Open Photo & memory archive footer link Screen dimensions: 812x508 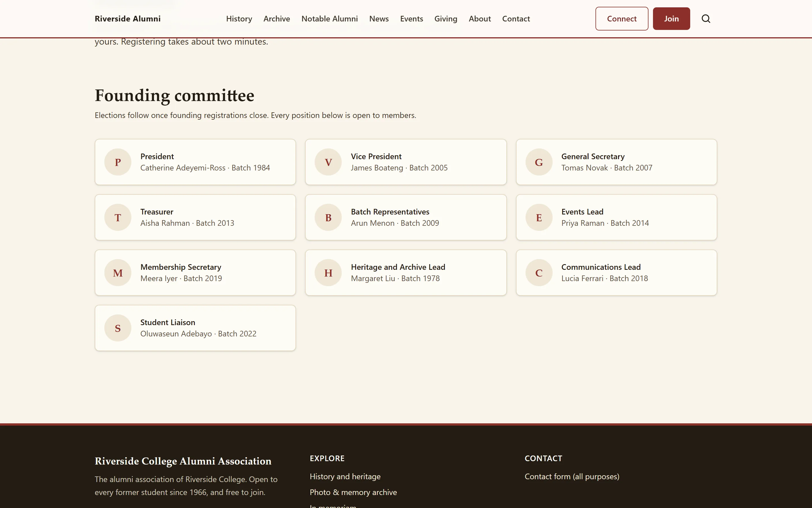click(x=353, y=492)
